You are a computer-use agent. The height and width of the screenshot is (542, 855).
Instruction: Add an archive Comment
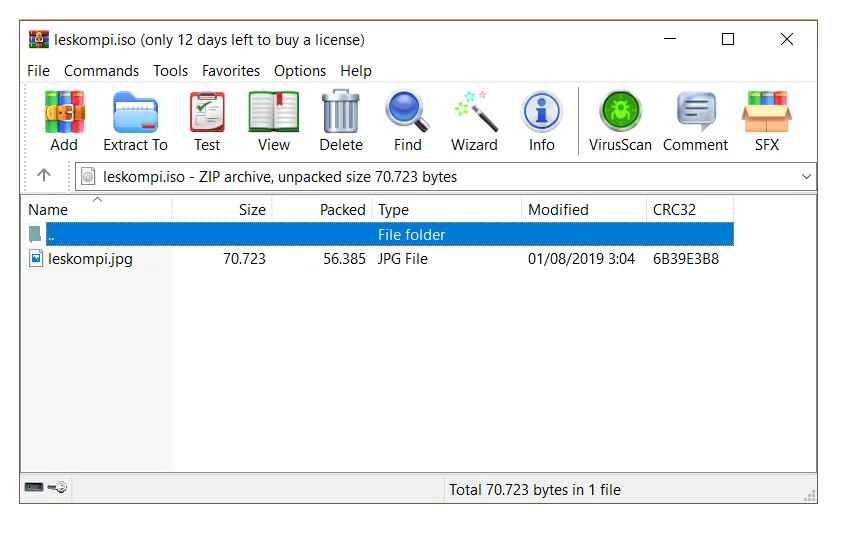(x=696, y=112)
